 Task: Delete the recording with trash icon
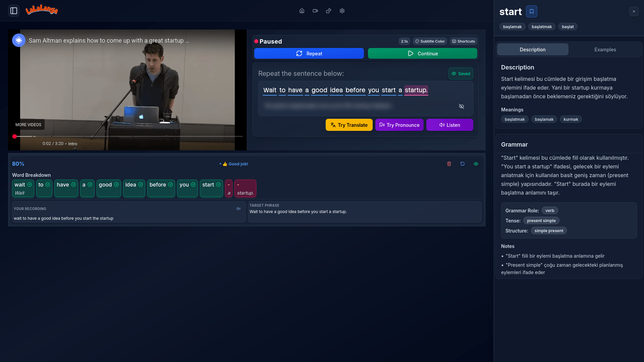pyautogui.click(x=449, y=164)
